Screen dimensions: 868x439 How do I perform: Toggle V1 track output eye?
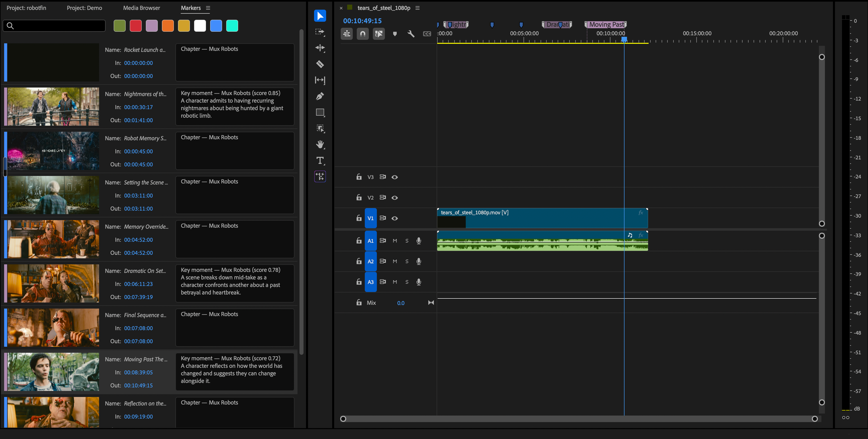point(395,218)
